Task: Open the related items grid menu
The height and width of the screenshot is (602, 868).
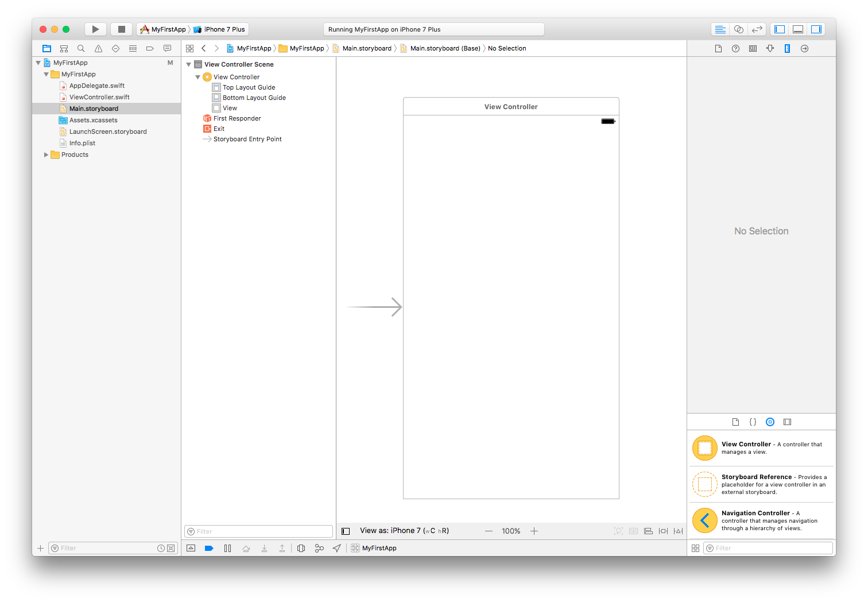Action: (190, 48)
